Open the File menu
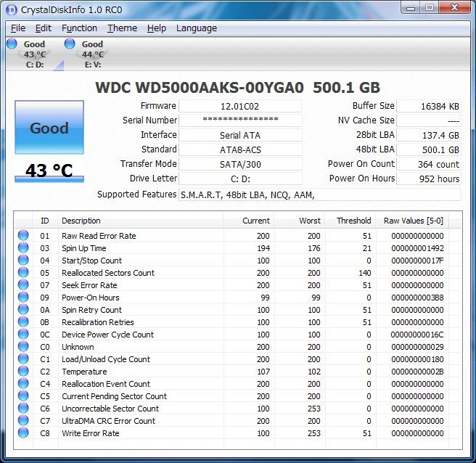 tap(18, 28)
